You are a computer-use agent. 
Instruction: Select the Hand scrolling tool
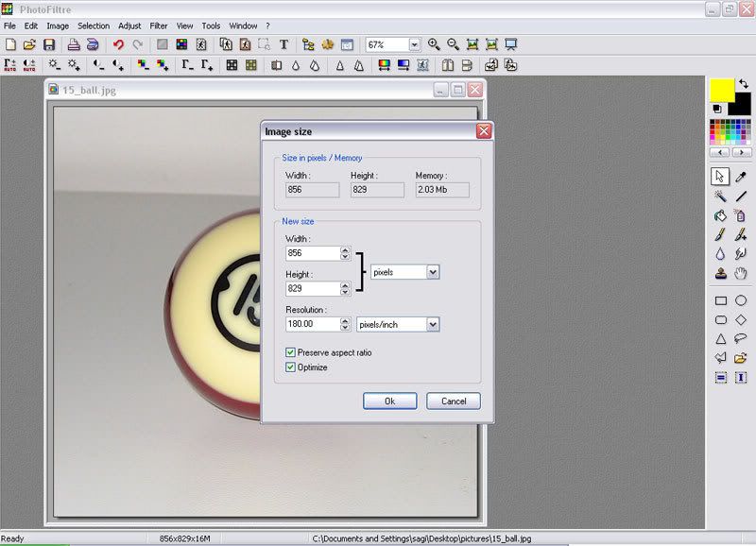[x=741, y=273]
